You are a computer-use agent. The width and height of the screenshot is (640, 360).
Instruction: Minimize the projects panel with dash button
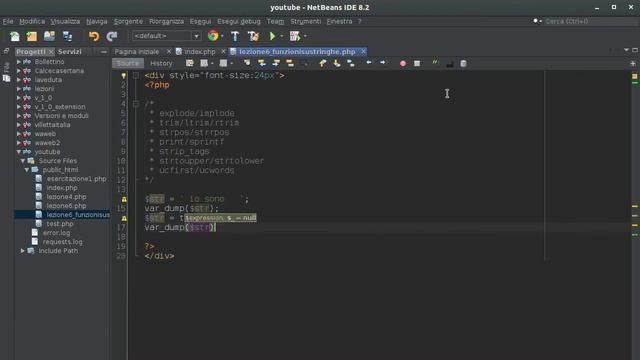103,52
